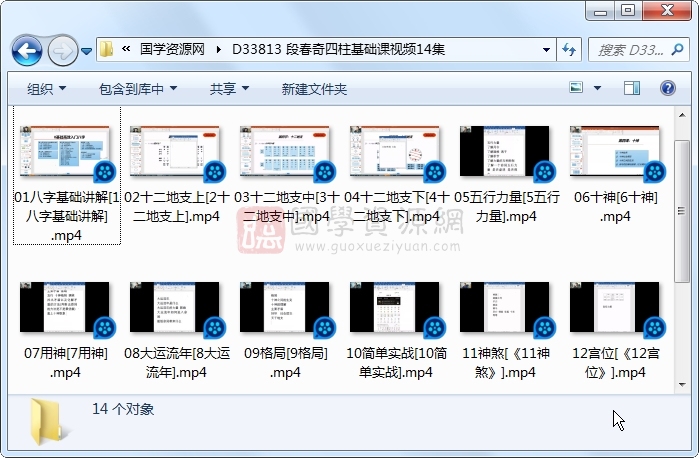Image resolution: width=699 pixels, height=458 pixels.
Task: Select 08大运流年 video thumbnail
Action: pyautogui.click(x=174, y=307)
